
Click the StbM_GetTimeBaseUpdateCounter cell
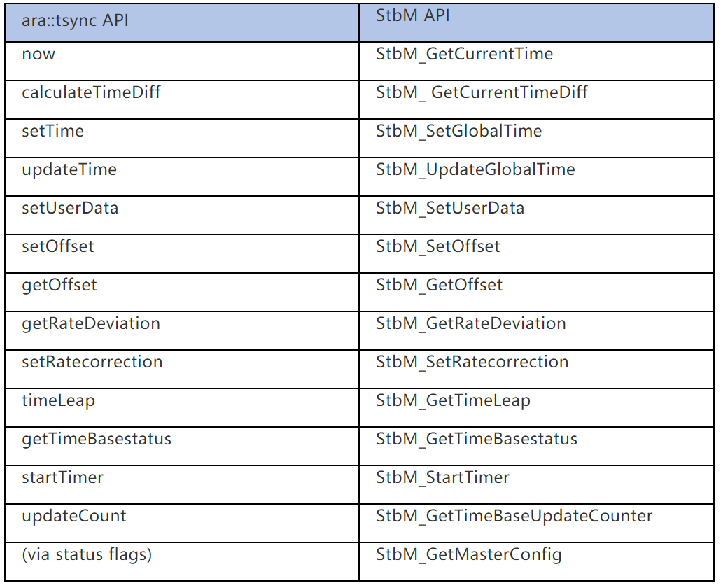[x=514, y=516]
